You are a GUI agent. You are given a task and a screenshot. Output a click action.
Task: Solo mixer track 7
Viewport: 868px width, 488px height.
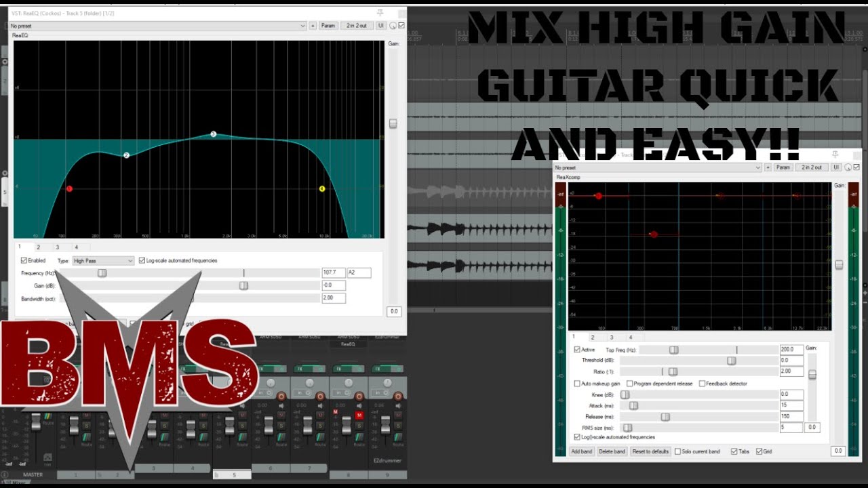[320, 425]
